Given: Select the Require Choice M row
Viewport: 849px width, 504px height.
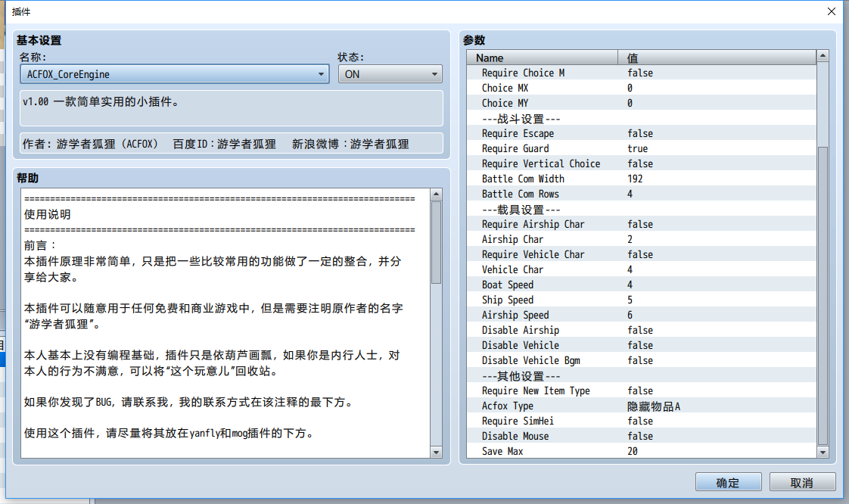Looking at the screenshot, I should point(642,73).
